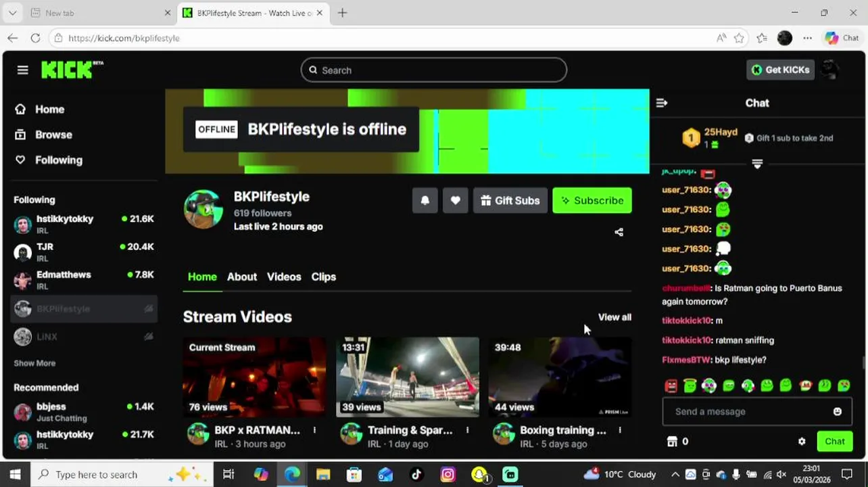
Task: Open Windows Start menu
Action: [15, 474]
